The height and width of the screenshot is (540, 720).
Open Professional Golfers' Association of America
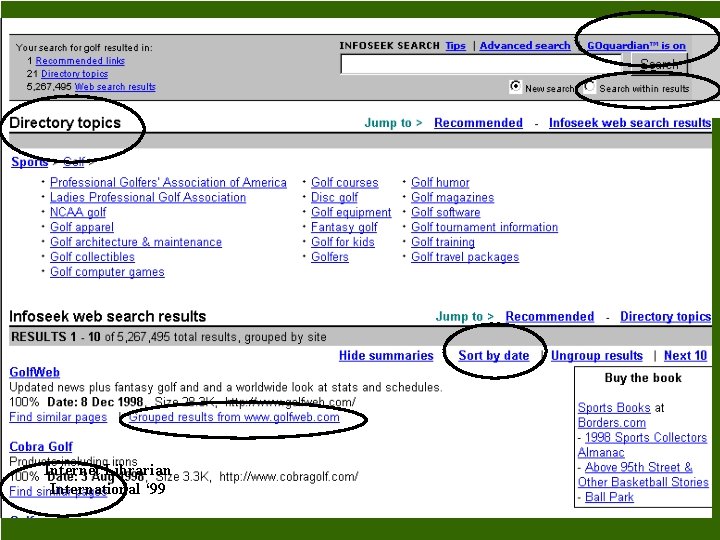[168, 182]
